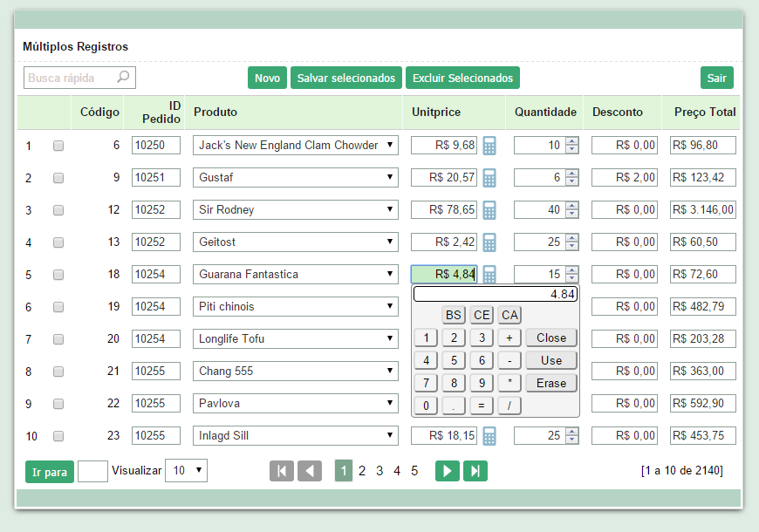This screenshot has width=759, height=532.
Task: Sort by the Produto column header
Action: [x=215, y=112]
